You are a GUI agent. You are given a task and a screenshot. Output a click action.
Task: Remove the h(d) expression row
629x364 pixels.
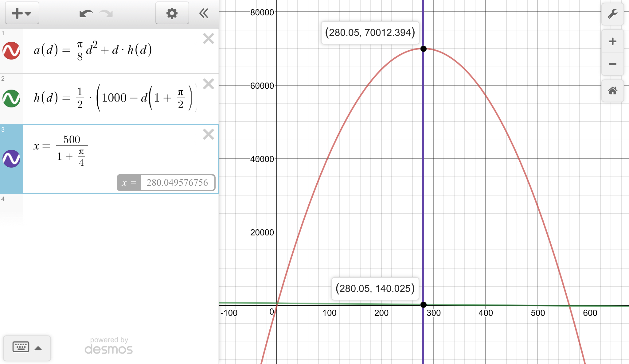[x=209, y=84]
